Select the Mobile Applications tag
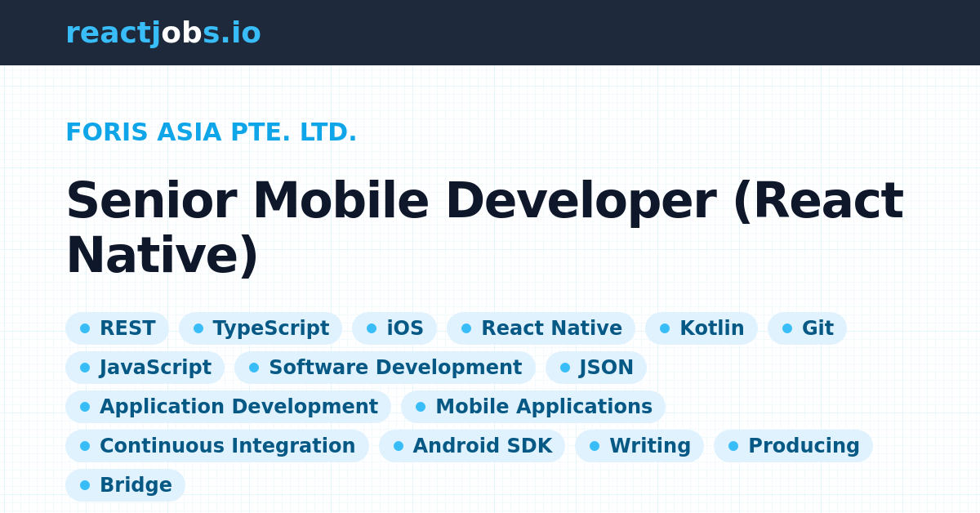980x513 pixels. (x=532, y=406)
